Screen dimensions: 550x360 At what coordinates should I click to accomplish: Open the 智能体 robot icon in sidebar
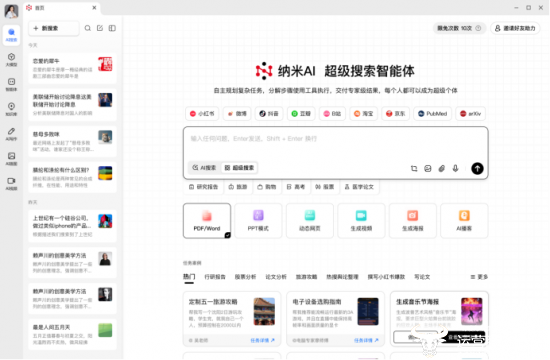(x=11, y=85)
